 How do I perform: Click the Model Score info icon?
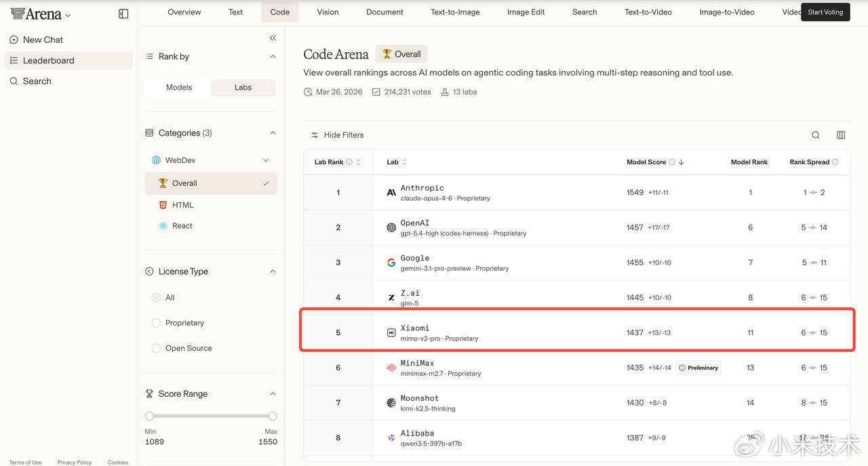tap(672, 162)
